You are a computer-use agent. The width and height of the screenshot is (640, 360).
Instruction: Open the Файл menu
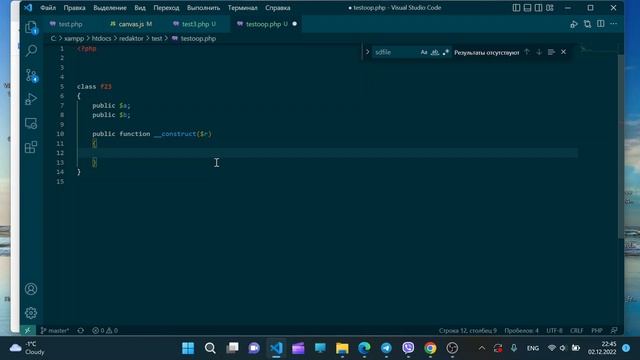point(48,8)
